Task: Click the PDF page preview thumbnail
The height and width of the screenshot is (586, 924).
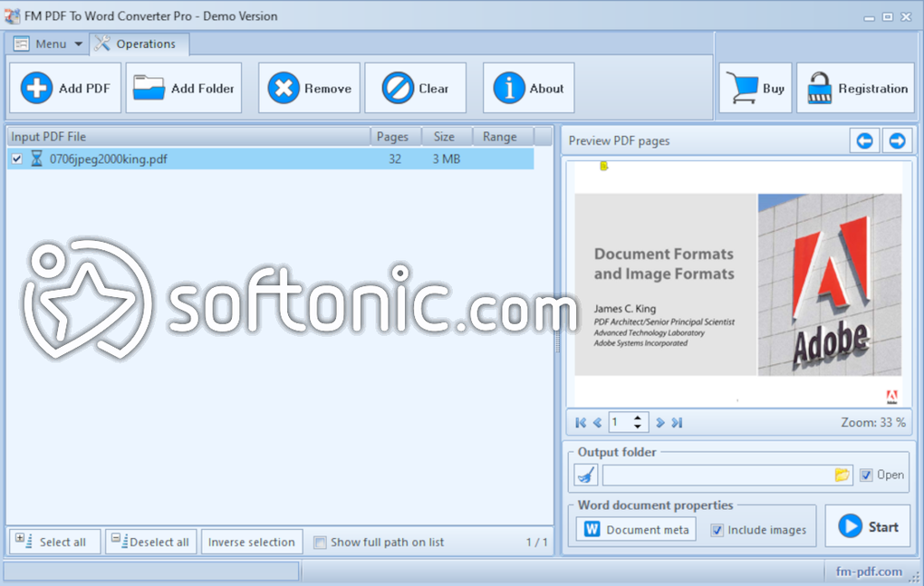Action: pos(737,284)
